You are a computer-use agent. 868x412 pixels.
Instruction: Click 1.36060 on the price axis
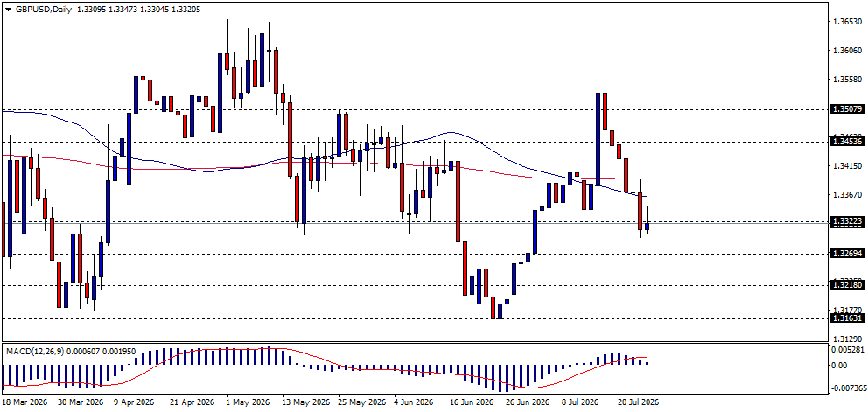(x=848, y=51)
